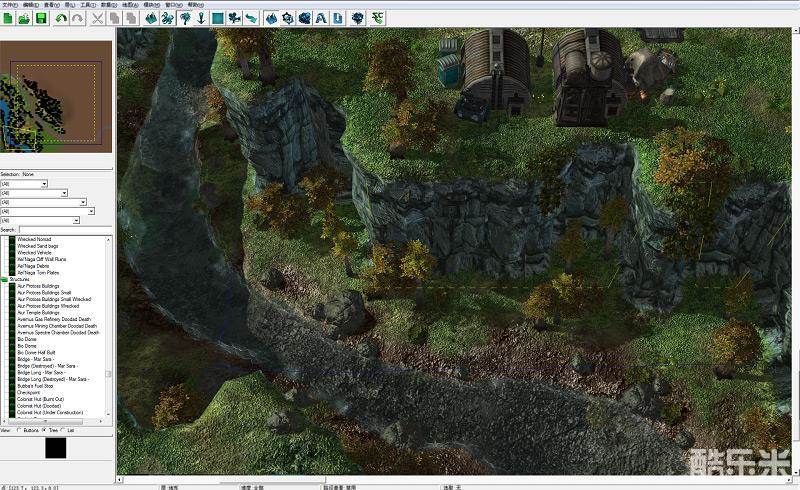Collapse the Structures folder in tree
This screenshot has width=800, height=490.
click(x=5, y=279)
